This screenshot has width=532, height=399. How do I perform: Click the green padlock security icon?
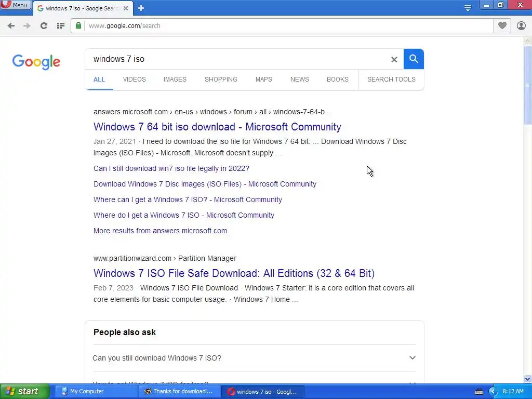(x=78, y=26)
